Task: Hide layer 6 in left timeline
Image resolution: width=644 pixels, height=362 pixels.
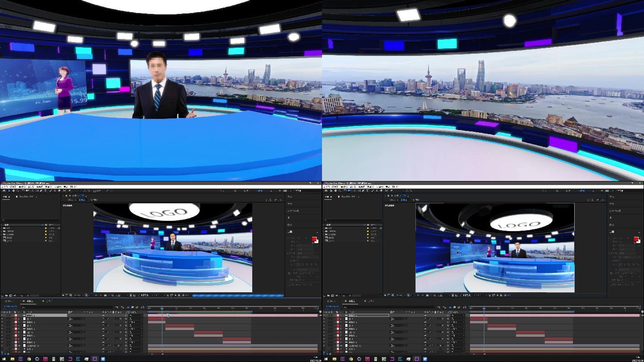Action: pyautogui.click(x=2, y=332)
